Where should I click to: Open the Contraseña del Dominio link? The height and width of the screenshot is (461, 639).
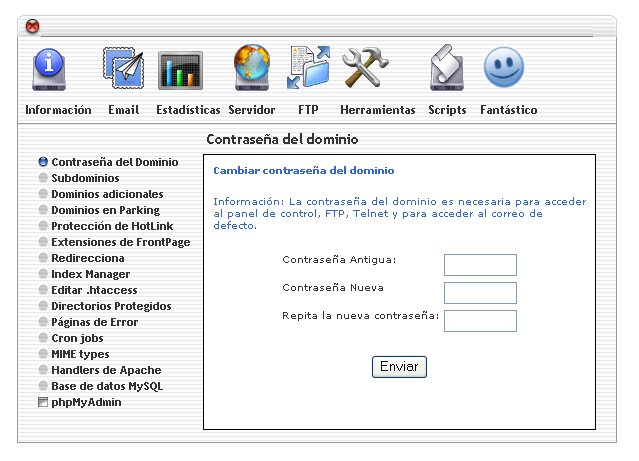(x=115, y=162)
